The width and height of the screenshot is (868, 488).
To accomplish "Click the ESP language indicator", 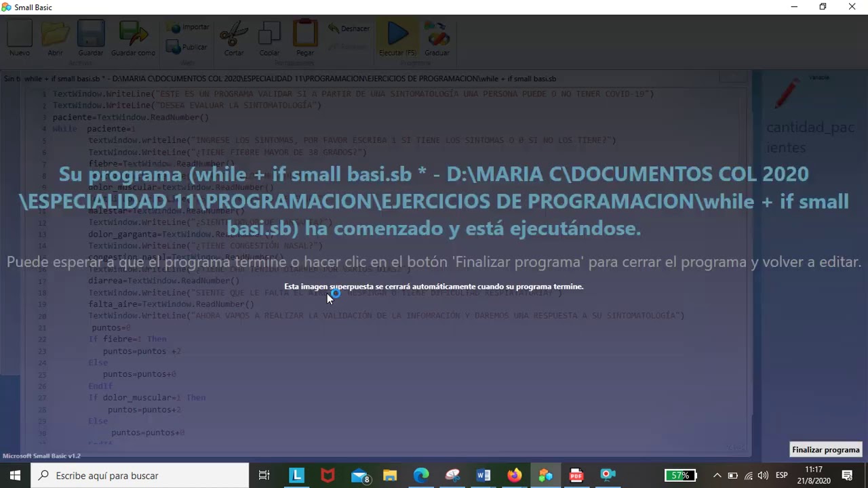I will [782, 476].
